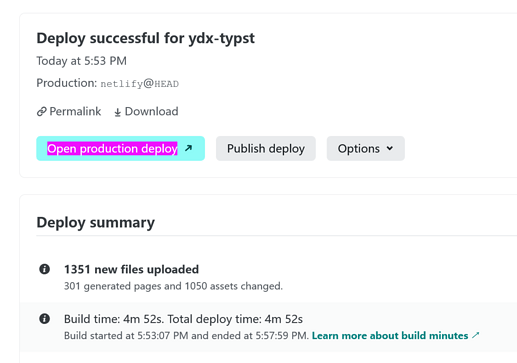Click the info icon beside Build time
The height and width of the screenshot is (363, 517).
(x=44, y=319)
